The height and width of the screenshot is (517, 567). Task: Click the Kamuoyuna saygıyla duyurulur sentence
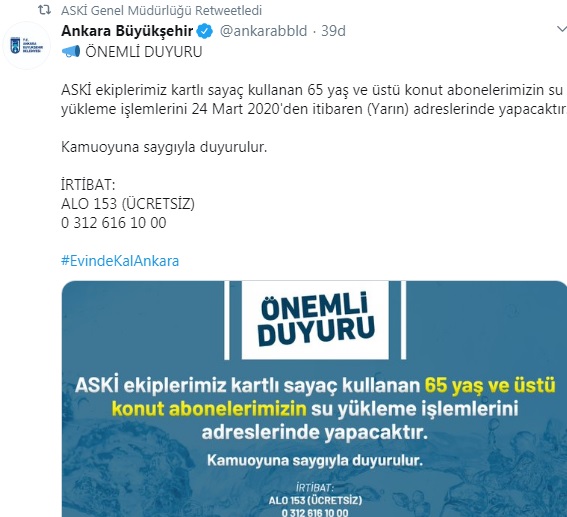(x=164, y=147)
